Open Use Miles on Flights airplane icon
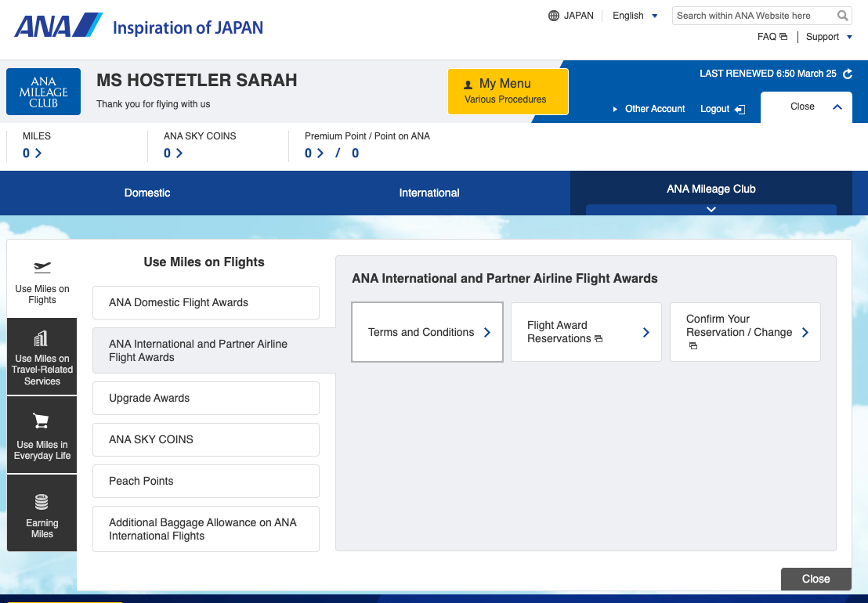Screen dimensions: 868x603 point(42,268)
